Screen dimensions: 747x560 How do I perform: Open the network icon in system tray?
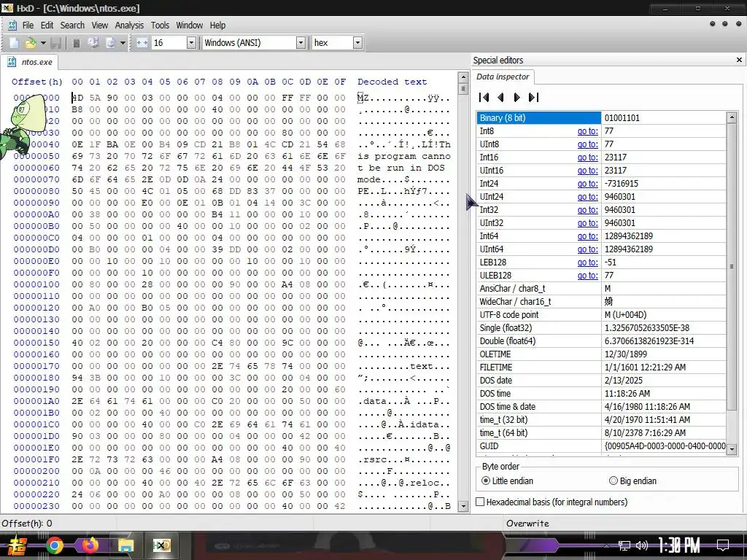coord(624,545)
